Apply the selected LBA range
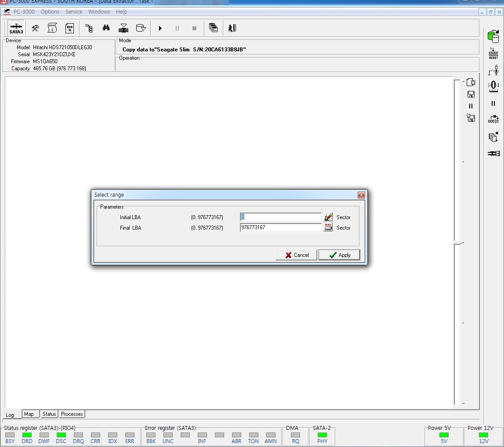Viewport: 504px width, 447px height. (x=339, y=255)
